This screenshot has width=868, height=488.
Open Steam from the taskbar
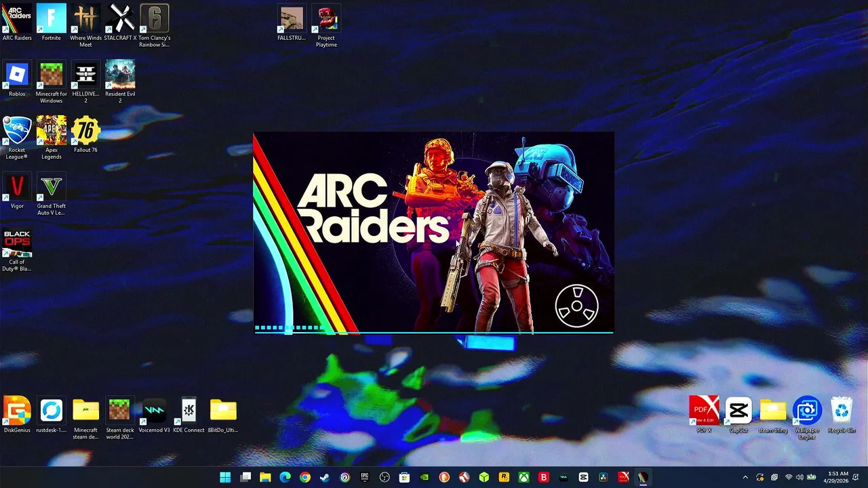[325, 477]
